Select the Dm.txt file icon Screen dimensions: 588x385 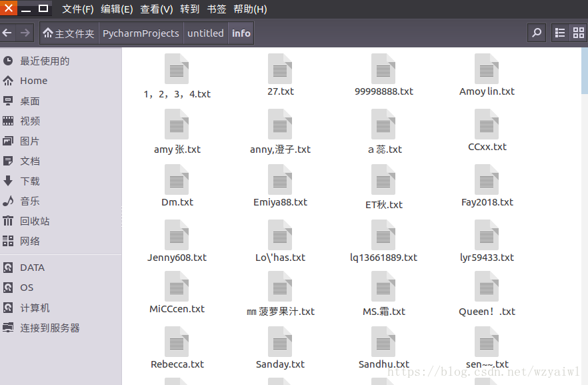coord(177,179)
